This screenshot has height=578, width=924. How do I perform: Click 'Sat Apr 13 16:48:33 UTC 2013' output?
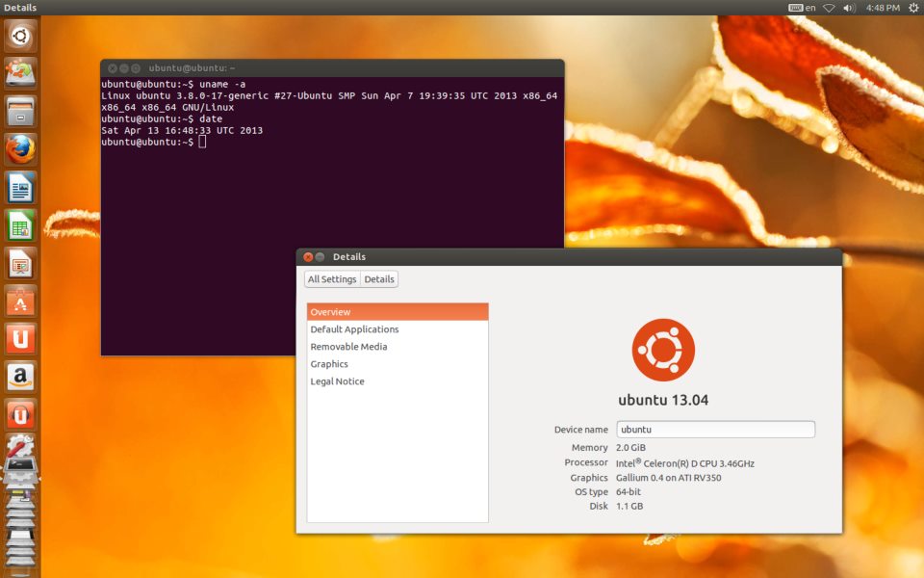pos(182,130)
